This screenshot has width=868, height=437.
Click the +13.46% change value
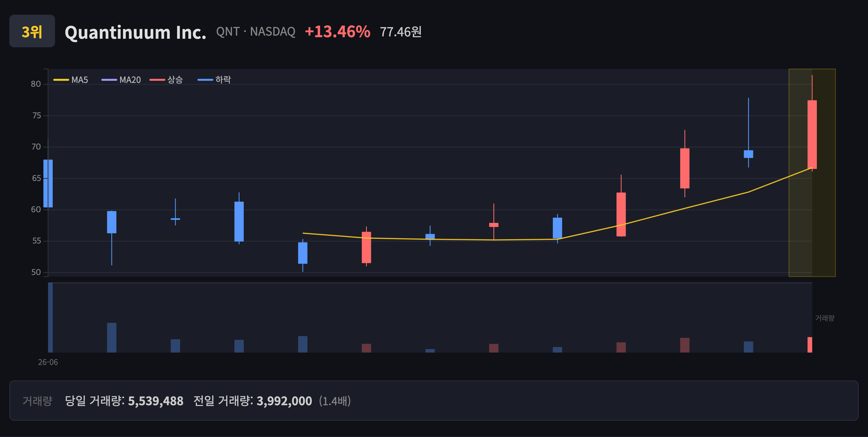click(337, 32)
